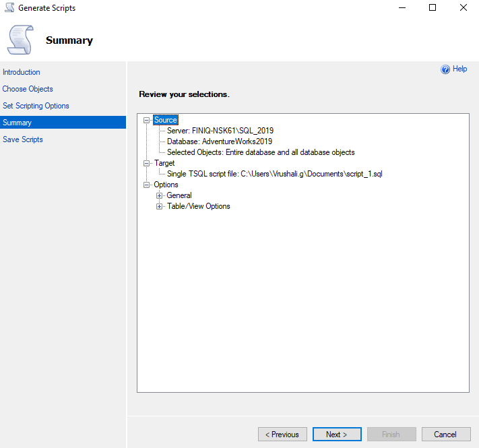Collapse the Target tree node

(148, 163)
